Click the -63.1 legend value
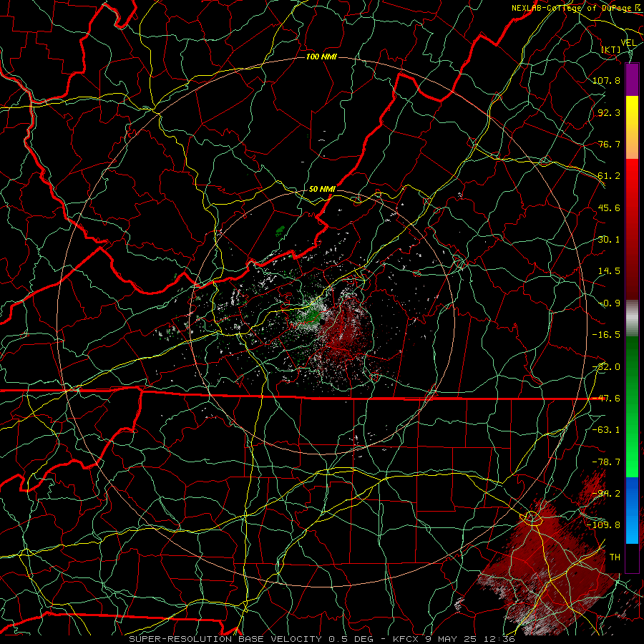Screen dimensions: 644x644 coord(606,430)
